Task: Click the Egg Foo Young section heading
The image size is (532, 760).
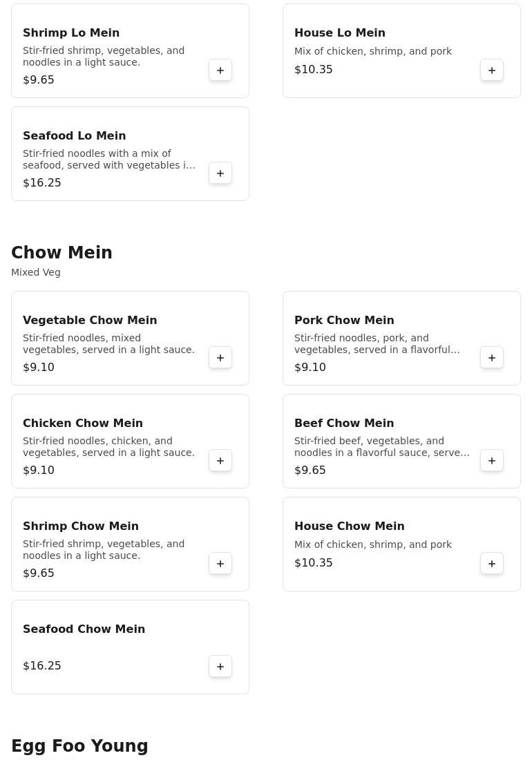Action: click(x=79, y=746)
